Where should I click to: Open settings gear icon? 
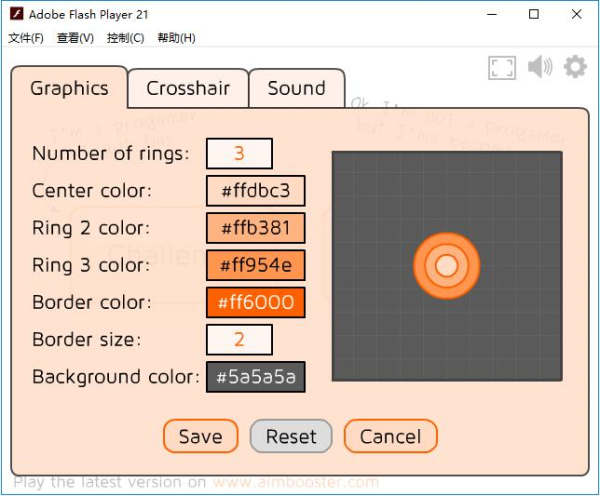tap(575, 67)
